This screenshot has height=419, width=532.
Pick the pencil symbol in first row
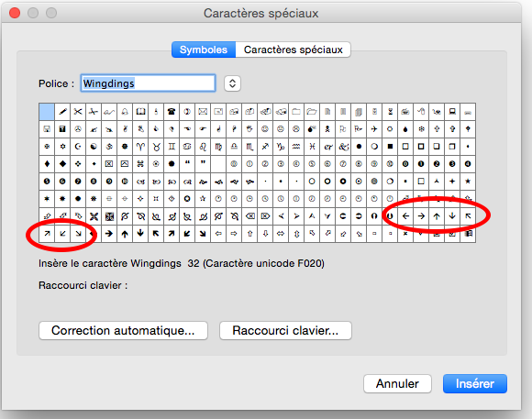pos(62,112)
